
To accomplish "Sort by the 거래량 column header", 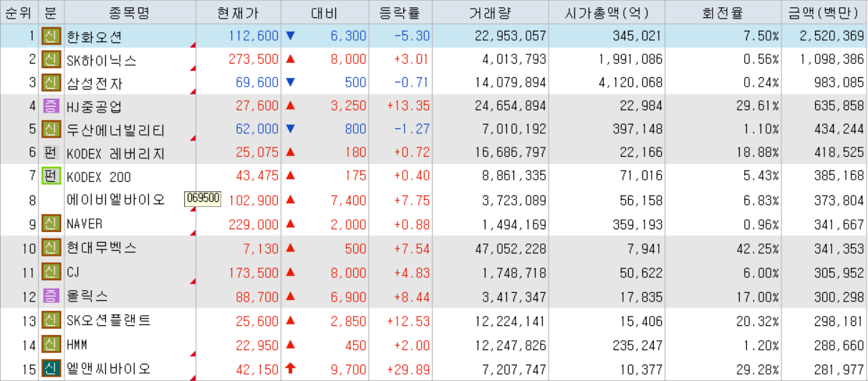I will tap(491, 12).
